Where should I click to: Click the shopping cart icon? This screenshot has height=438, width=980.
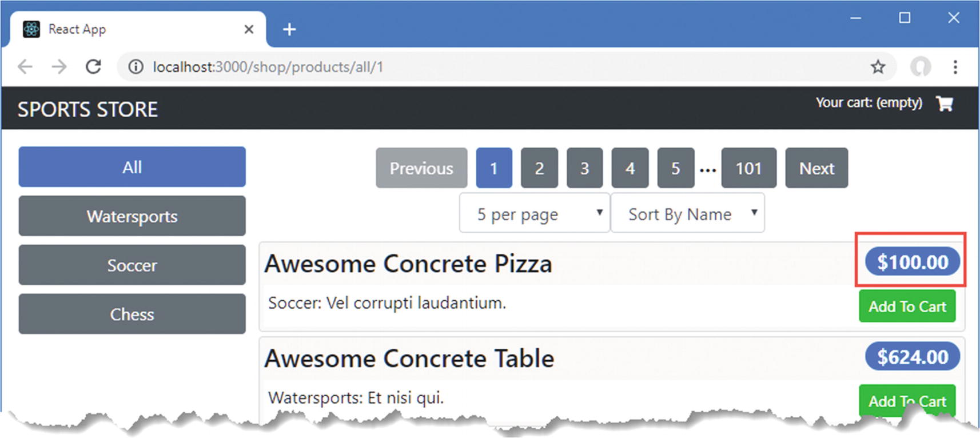(944, 103)
